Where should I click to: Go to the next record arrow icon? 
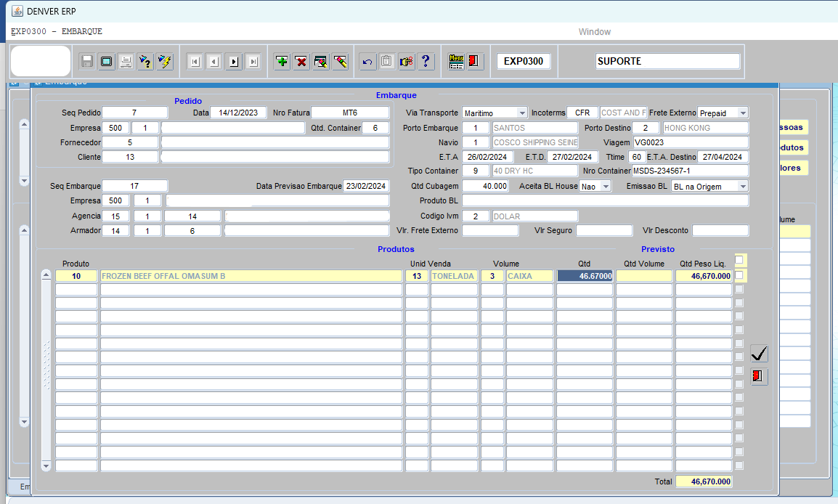pos(234,62)
